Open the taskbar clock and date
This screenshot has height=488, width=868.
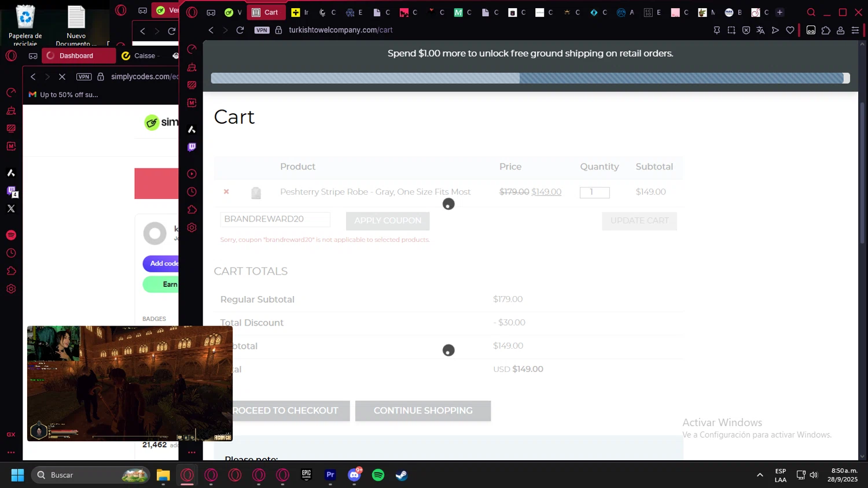pos(843,475)
